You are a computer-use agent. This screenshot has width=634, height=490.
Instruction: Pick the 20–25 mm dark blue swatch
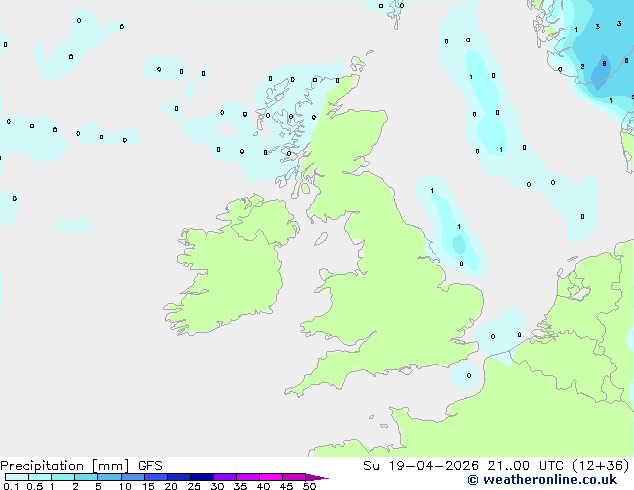coord(179,477)
